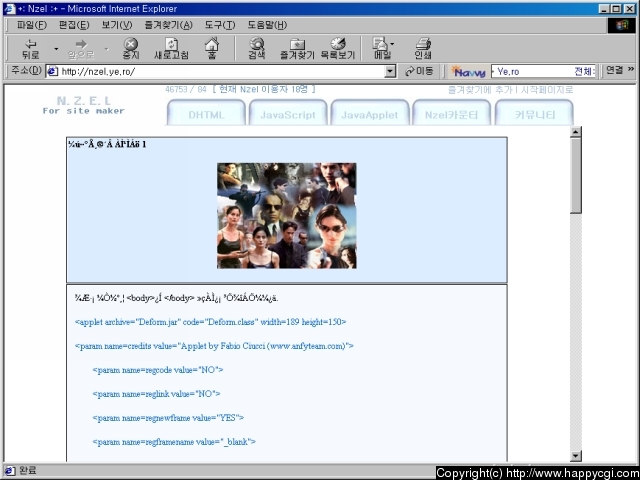640x480 pixels.
Task: Open the Search (검색) toolbar icon
Action: [257, 49]
